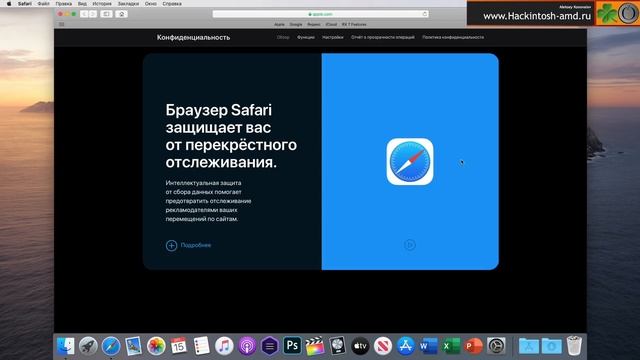Viewport: 640px width, 360px height.
Task: Open the Google bookmark in Favorites bar
Action: [x=296, y=24]
